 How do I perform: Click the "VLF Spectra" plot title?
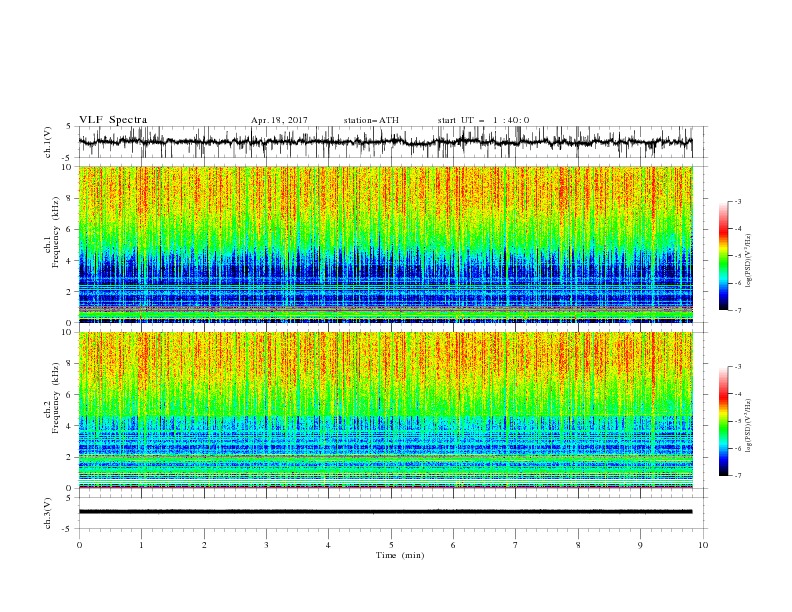click(x=113, y=120)
